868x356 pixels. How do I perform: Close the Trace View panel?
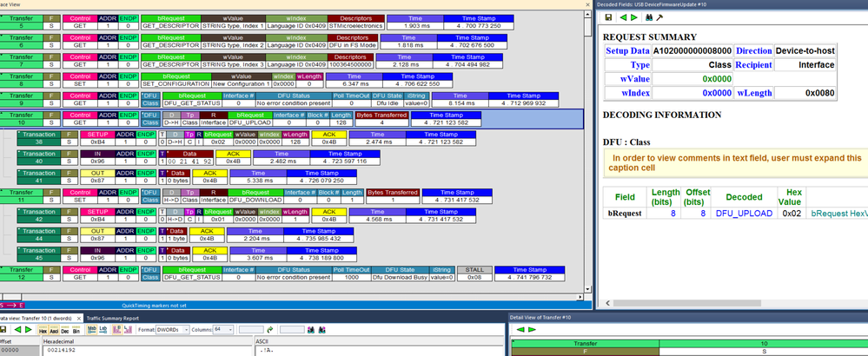point(588,4)
